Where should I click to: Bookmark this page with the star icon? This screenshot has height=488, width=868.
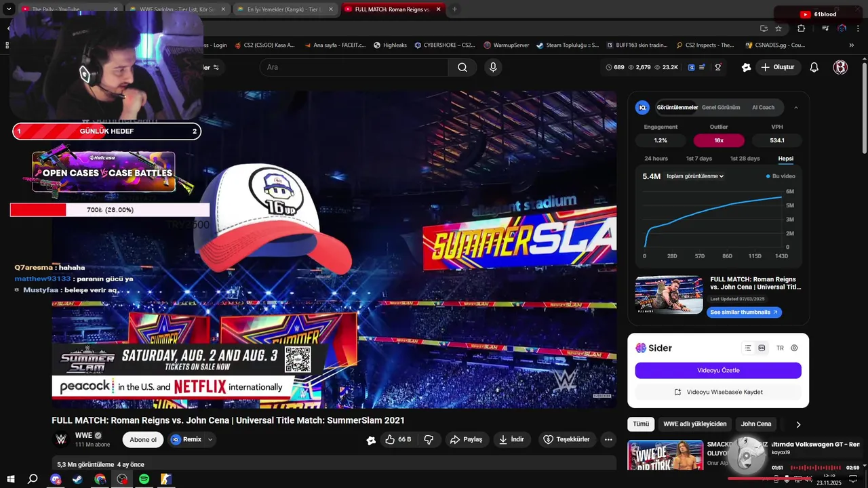point(778,28)
